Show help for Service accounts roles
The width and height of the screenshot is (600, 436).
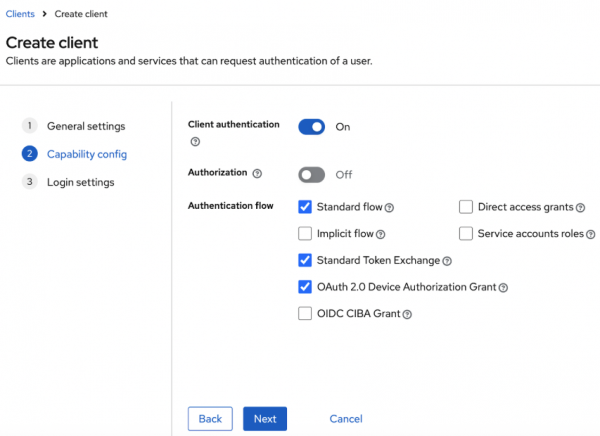(590, 234)
